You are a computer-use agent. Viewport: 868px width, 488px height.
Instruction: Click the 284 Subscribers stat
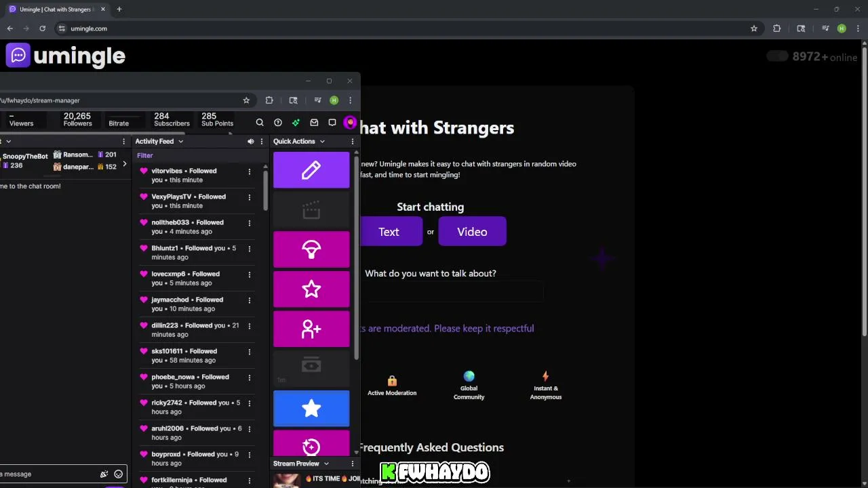(x=172, y=119)
